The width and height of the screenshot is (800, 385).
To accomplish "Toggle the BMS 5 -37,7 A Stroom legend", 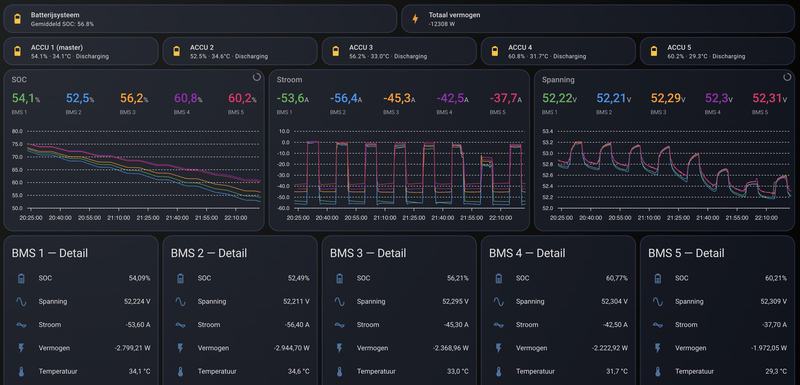I will tap(506, 102).
